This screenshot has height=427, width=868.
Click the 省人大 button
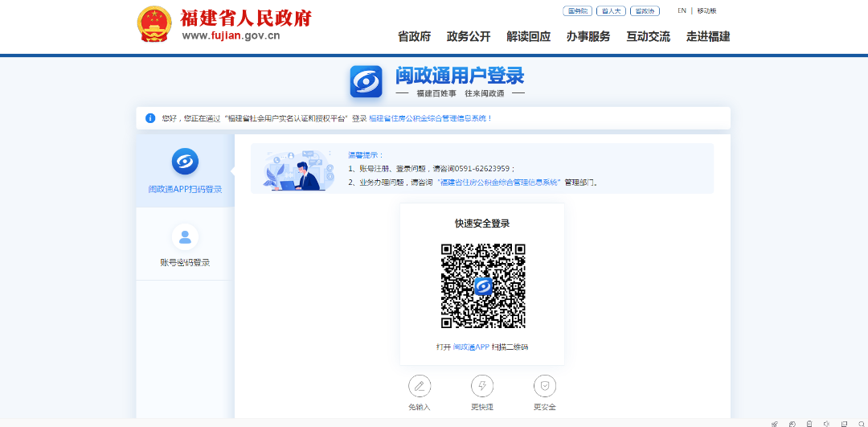(611, 11)
